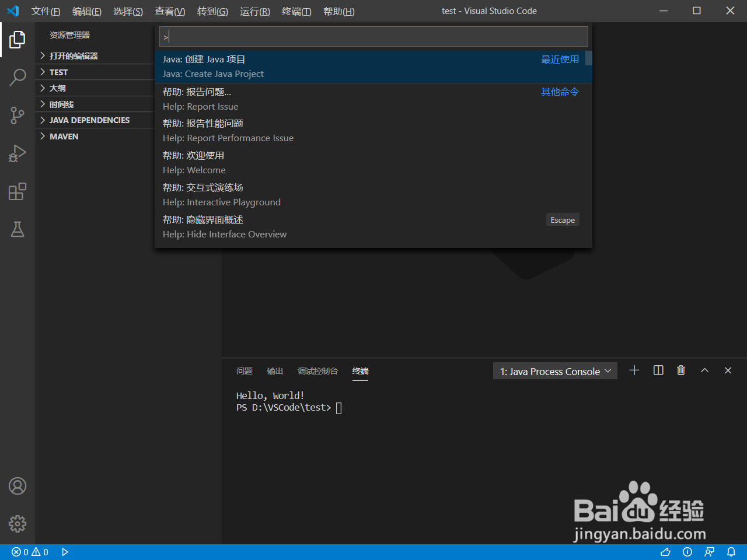The height and width of the screenshot is (560, 747).
Task: Focus the command palette input field
Action: tap(373, 37)
